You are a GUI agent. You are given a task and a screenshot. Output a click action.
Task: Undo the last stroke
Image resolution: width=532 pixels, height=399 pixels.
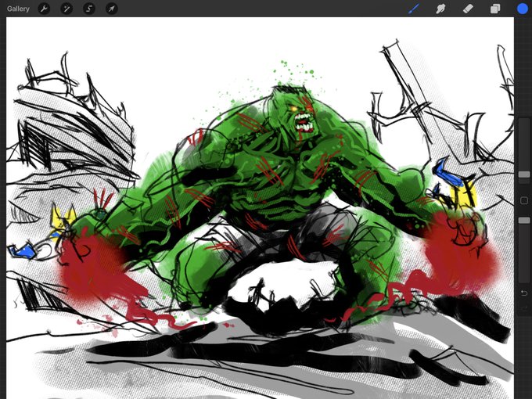pyautogui.click(x=524, y=293)
